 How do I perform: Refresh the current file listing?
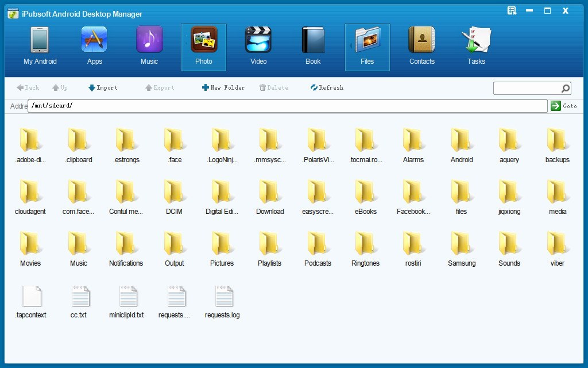pyautogui.click(x=326, y=87)
